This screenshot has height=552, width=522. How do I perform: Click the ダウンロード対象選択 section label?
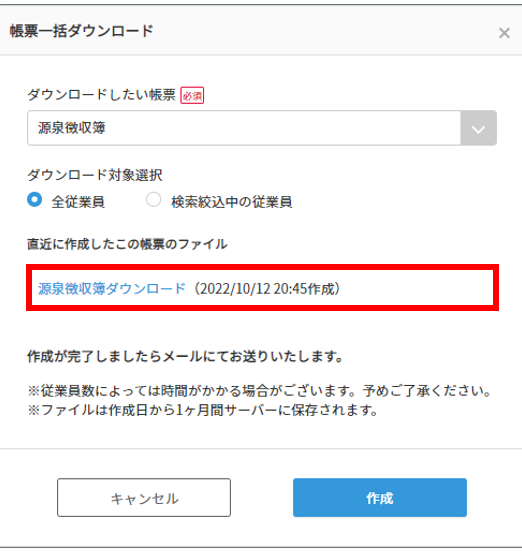(95, 175)
